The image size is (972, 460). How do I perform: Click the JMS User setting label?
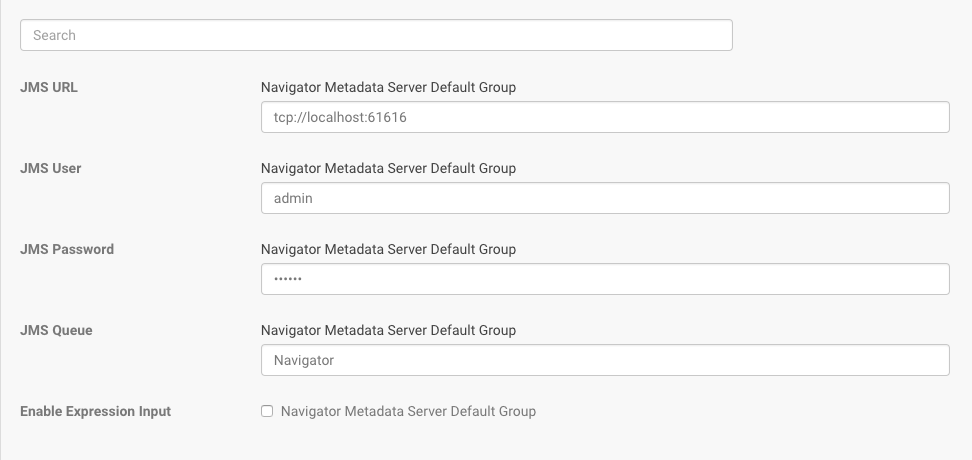tap(51, 168)
